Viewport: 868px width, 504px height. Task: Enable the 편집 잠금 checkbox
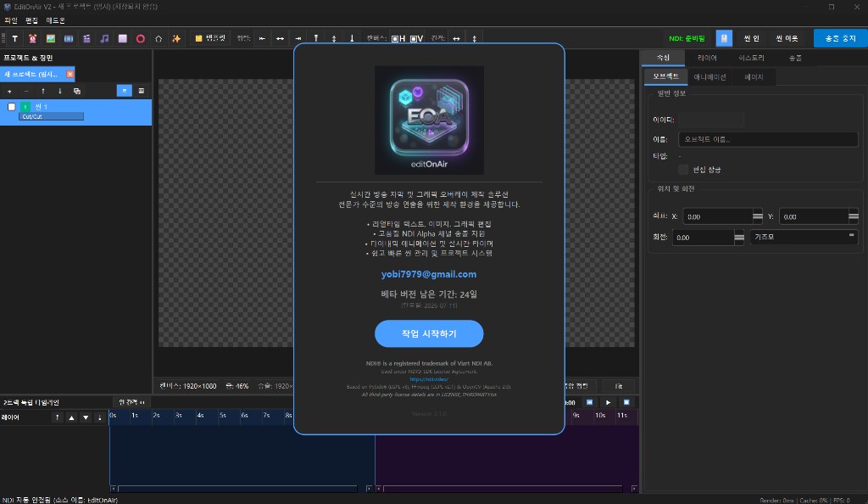pyautogui.click(x=683, y=170)
